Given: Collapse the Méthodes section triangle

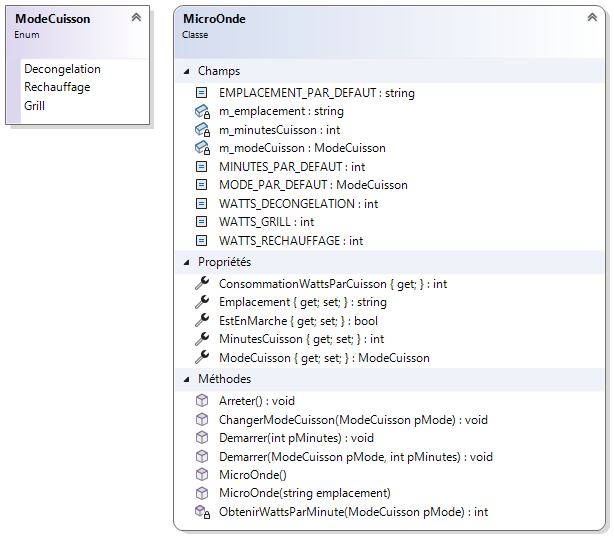Looking at the screenshot, I should pos(187,379).
